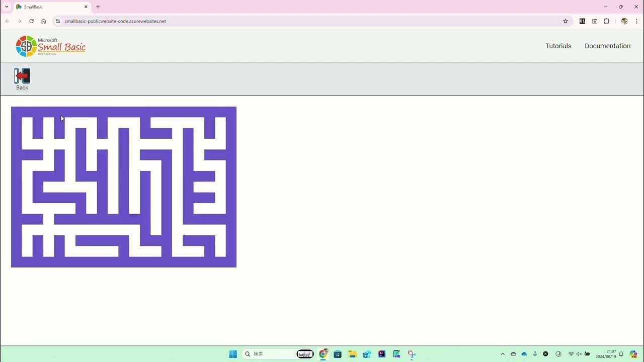This screenshot has width=644, height=362.
Task: Open network and volume quick settings
Action: 579,354
